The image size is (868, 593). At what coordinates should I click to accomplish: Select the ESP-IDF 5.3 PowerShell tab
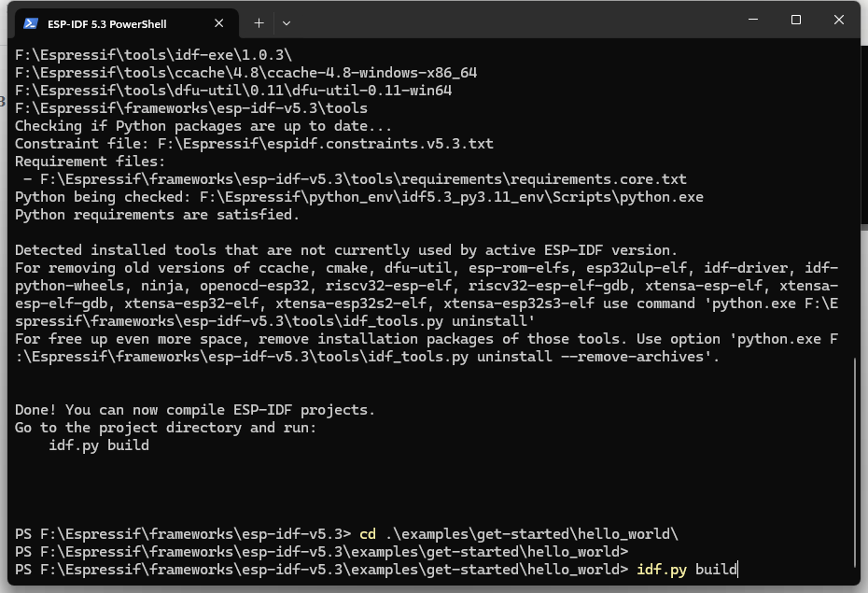112,23
